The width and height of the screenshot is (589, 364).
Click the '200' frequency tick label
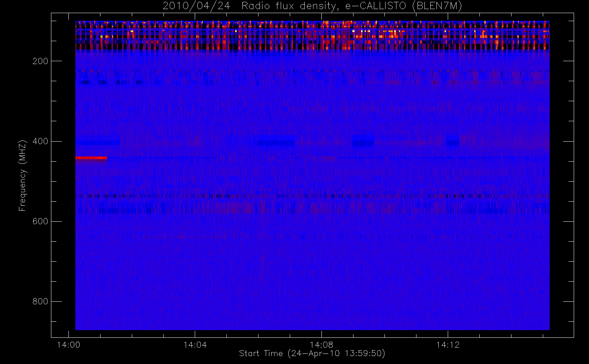(x=40, y=61)
